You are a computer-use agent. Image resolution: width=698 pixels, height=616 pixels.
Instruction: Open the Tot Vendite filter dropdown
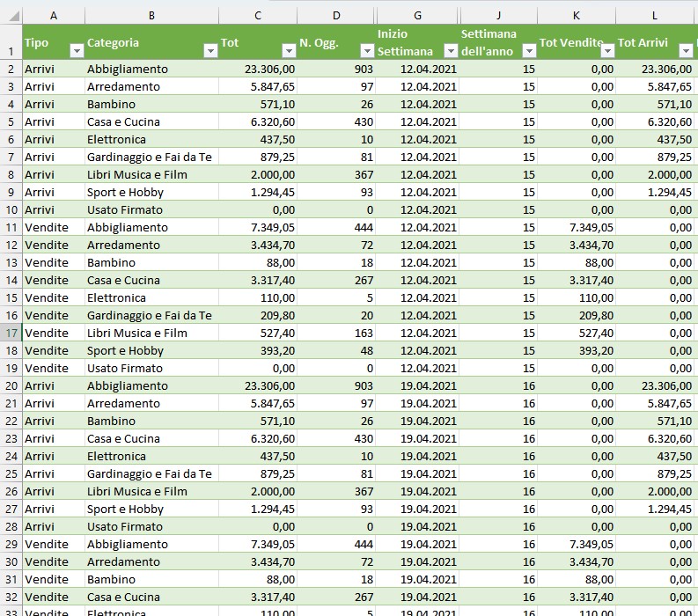607,51
